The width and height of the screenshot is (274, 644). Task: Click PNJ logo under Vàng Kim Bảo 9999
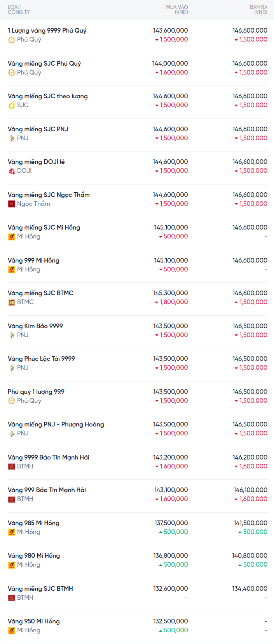click(12, 335)
